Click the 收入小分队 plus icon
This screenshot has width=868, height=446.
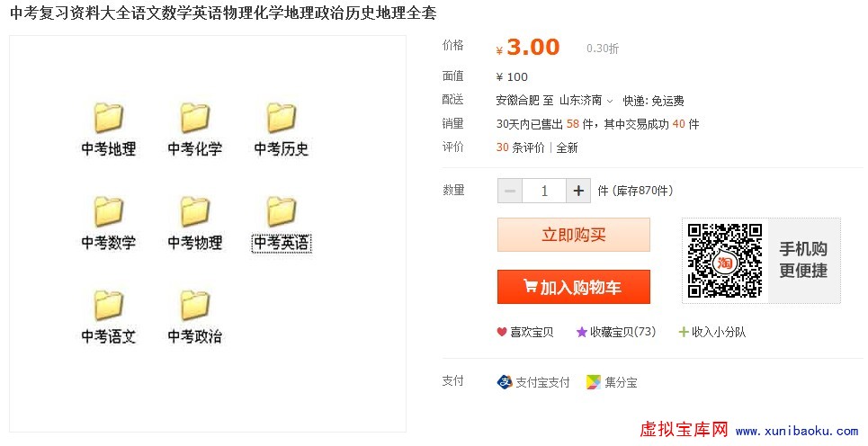[684, 332]
